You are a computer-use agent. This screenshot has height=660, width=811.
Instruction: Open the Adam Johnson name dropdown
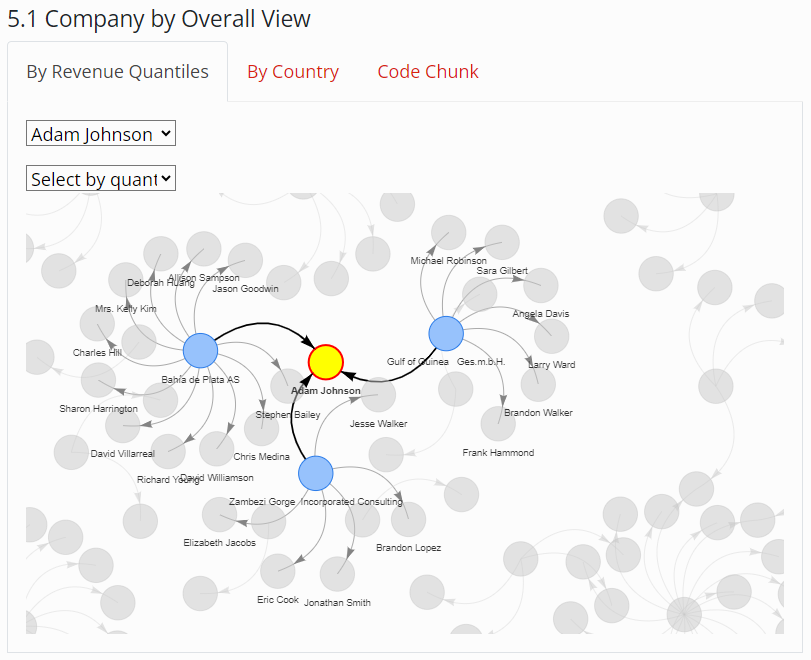coord(101,134)
